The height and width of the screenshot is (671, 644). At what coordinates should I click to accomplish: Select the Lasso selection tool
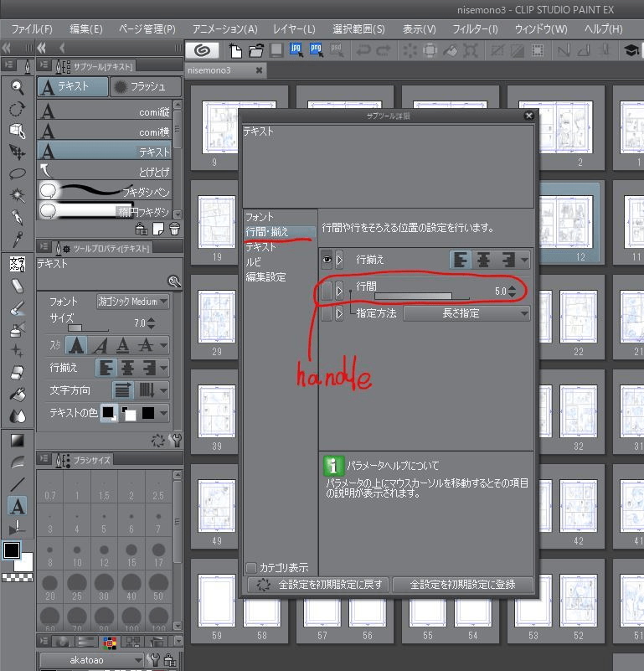tap(17, 173)
